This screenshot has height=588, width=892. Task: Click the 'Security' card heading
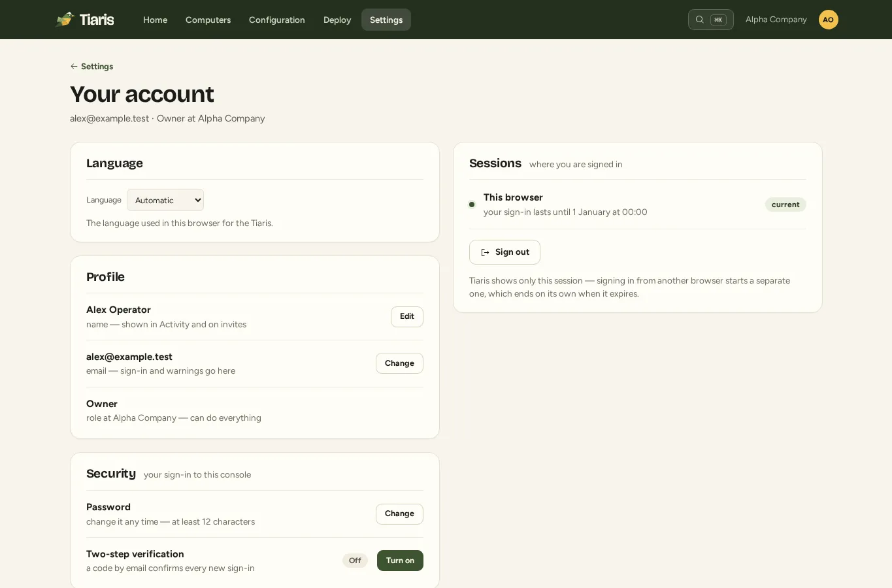pyautogui.click(x=111, y=474)
